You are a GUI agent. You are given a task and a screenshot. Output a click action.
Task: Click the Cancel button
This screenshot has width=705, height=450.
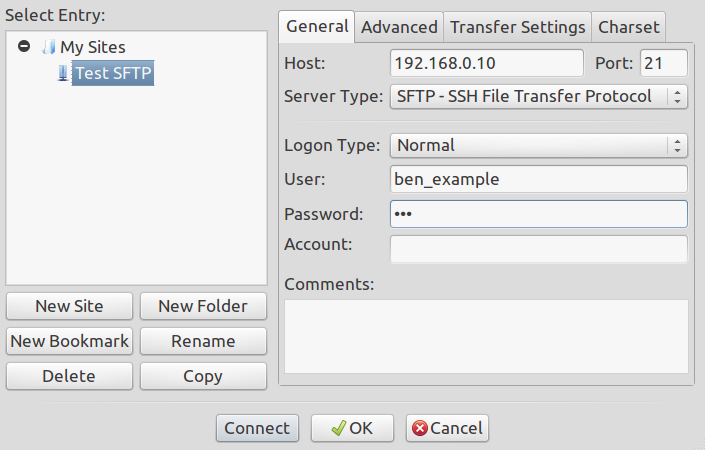pos(447,428)
